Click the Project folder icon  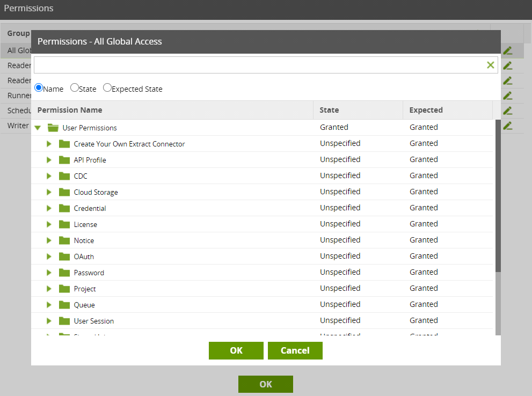(64, 289)
